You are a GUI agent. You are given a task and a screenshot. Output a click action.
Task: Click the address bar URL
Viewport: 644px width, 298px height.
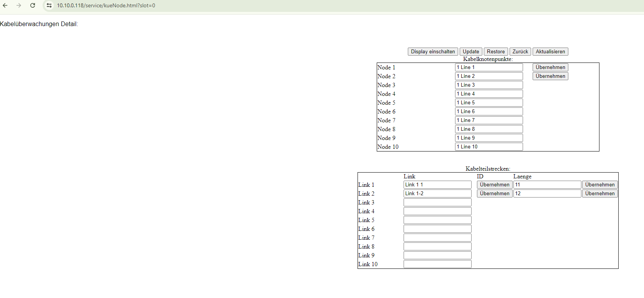tap(106, 5)
